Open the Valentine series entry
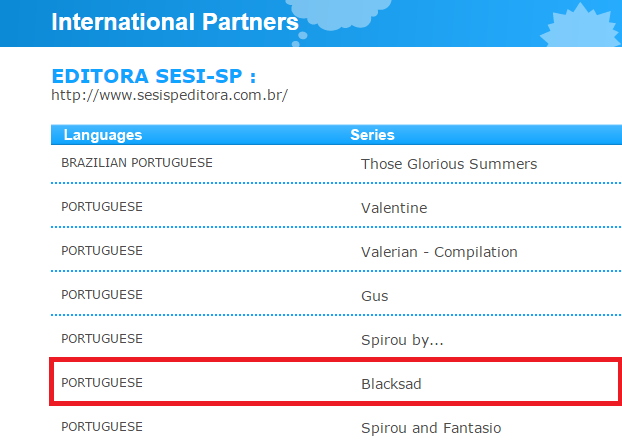This screenshot has width=622, height=446. point(394,208)
